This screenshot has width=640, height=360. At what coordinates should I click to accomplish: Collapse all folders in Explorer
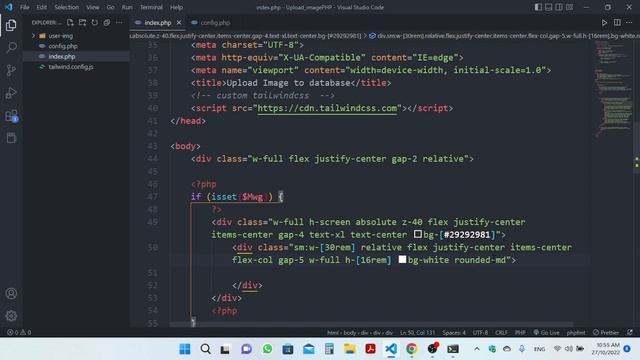107,22
